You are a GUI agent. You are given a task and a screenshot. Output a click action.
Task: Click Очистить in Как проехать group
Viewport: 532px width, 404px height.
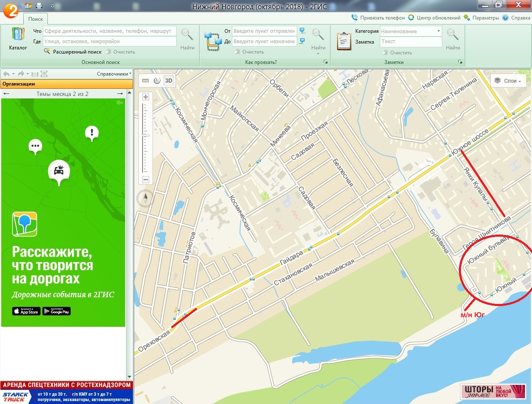pos(249,52)
